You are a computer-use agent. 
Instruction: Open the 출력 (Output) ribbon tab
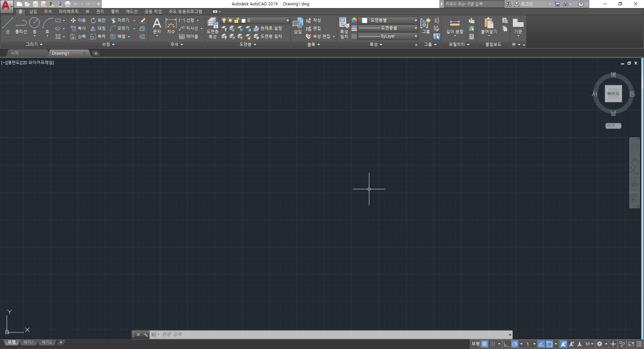[115, 11]
